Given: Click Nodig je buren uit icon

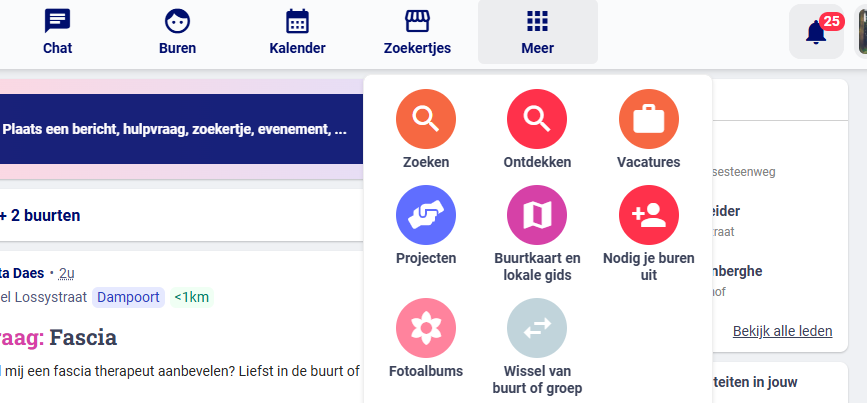Looking at the screenshot, I should point(648,214).
